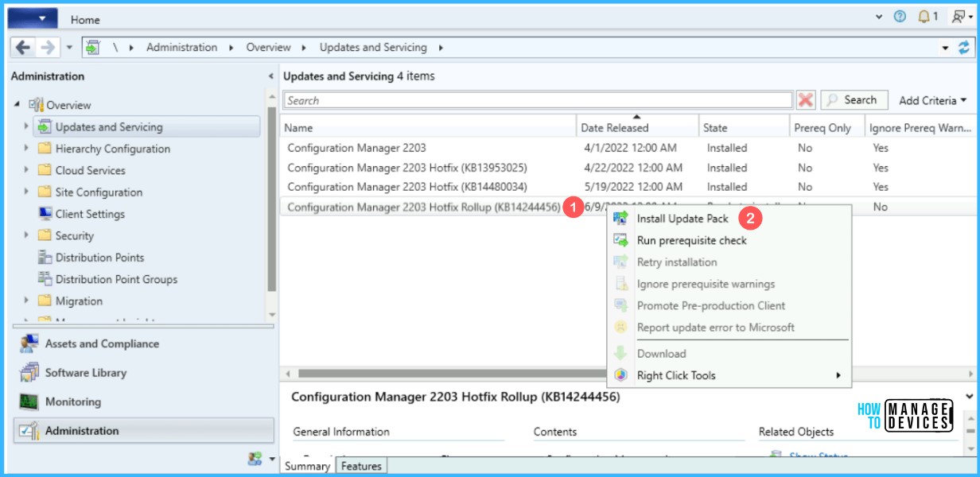Click the Software Library workspace icon
Image resolution: width=980 pixels, height=477 pixels.
click(29, 373)
